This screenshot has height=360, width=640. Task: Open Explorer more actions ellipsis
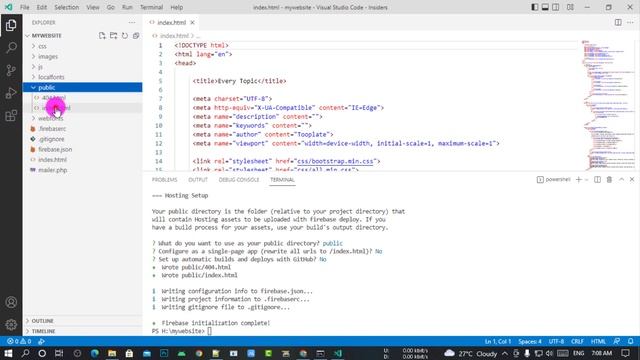click(132, 22)
